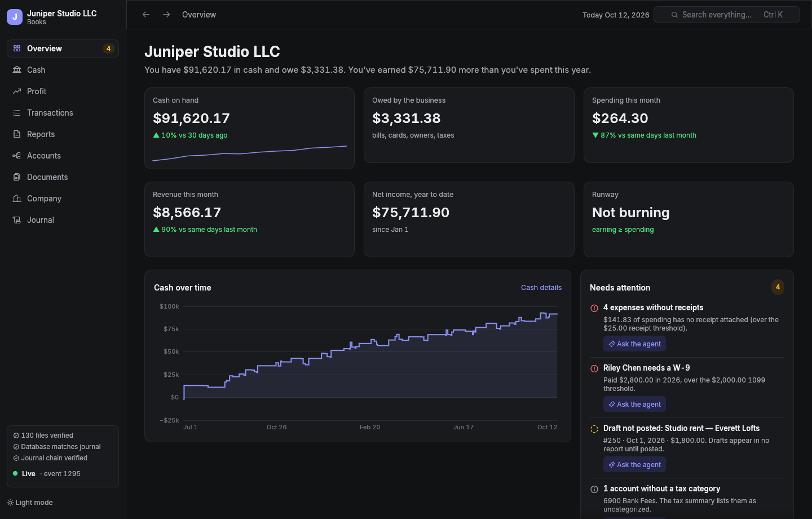The width and height of the screenshot is (812, 519).
Task: Click the info icon beside tax category item
Action: 594,489
